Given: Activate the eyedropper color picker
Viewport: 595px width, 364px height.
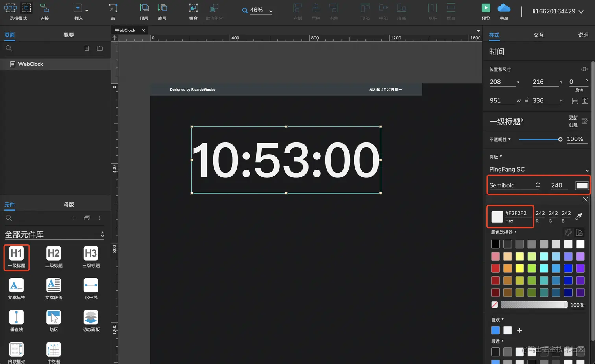Looking at the screenshot, I should [579, 216].
